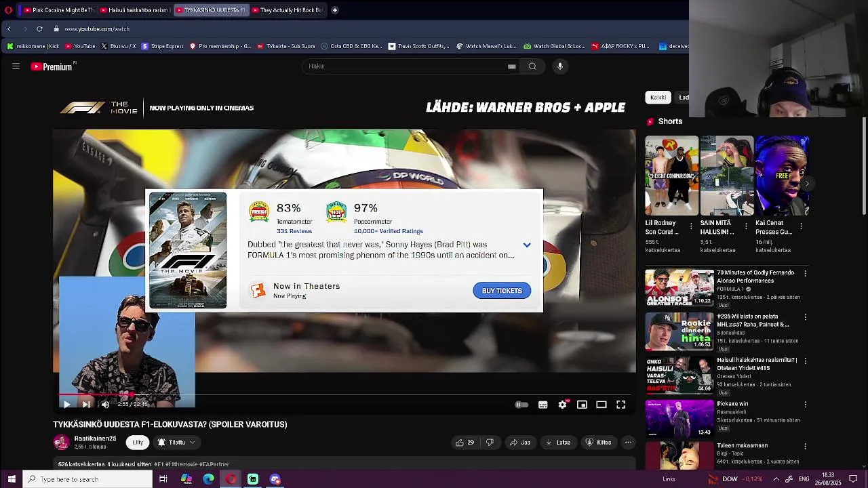Open the 10,000+ Verified Ratings link
The width and height of the screenshot is (868, 488).
click(388, 231)
